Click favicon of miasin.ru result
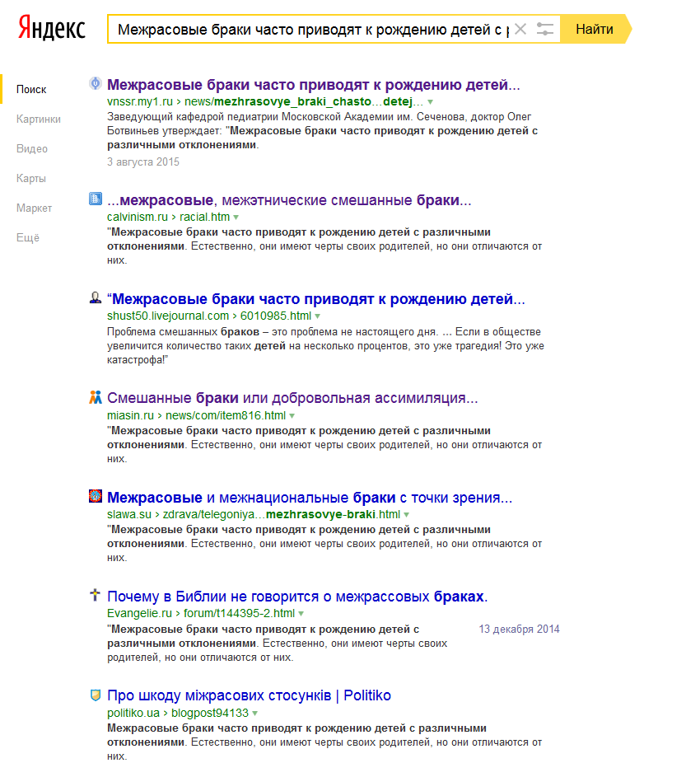700x777 pixels. pos(95,397)
